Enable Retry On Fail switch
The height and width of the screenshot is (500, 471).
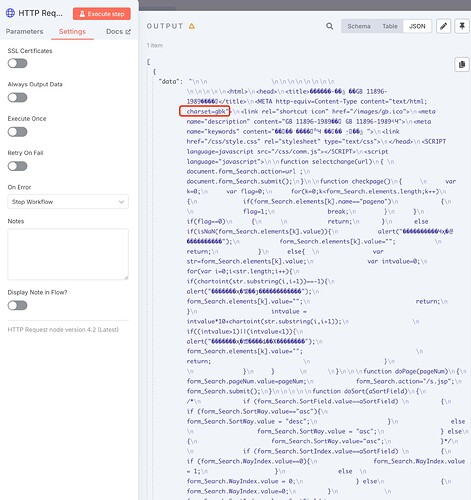point(17,166)
